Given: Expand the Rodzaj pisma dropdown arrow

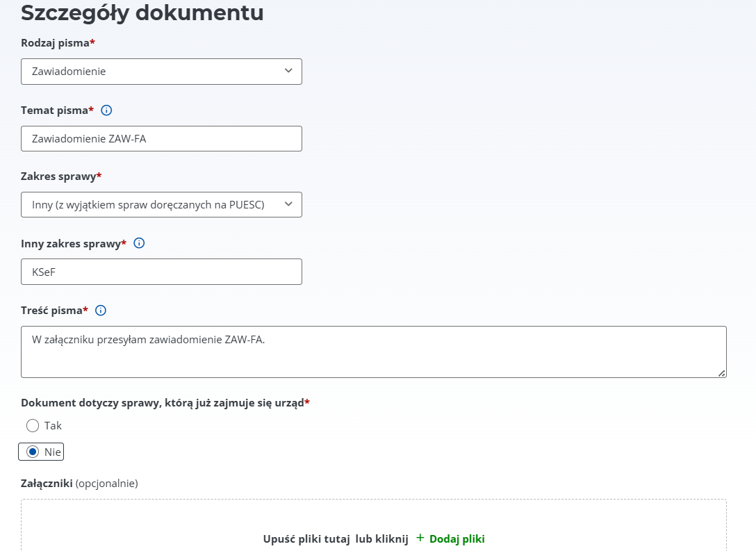Looking at the screenshot, I should [289, 71].
